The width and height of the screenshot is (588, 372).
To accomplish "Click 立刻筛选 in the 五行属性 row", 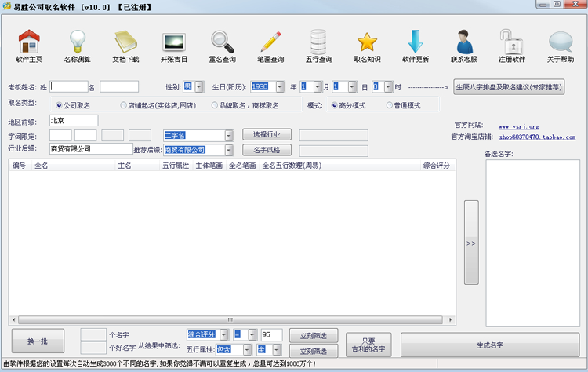I will [314, 351].
